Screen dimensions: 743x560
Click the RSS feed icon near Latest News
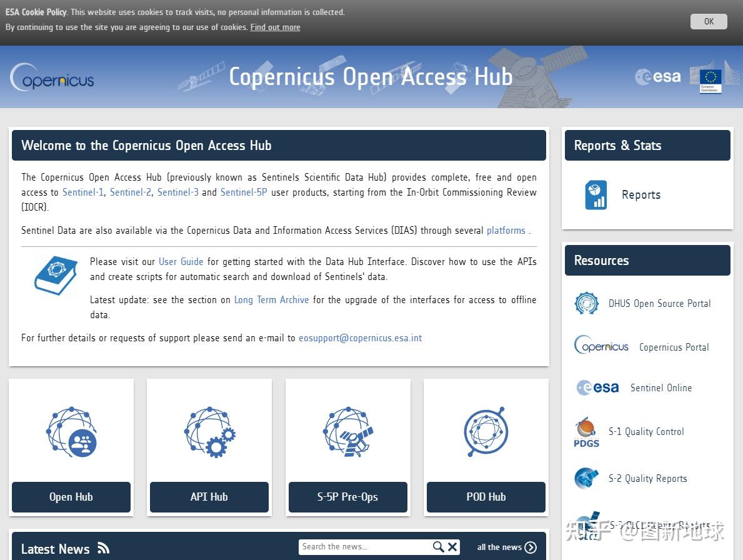pyautogui.click(x=103, y=548)
